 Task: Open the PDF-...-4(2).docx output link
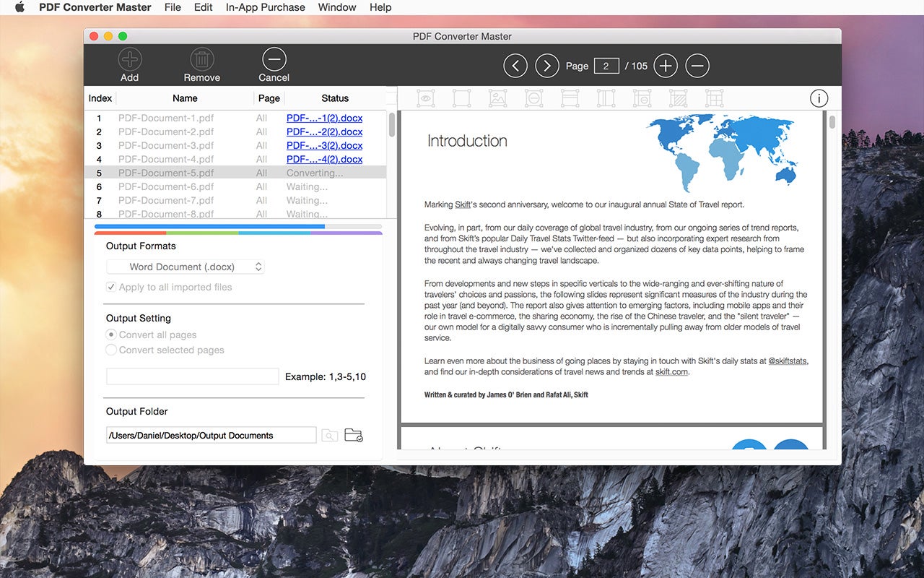(324, 159)
